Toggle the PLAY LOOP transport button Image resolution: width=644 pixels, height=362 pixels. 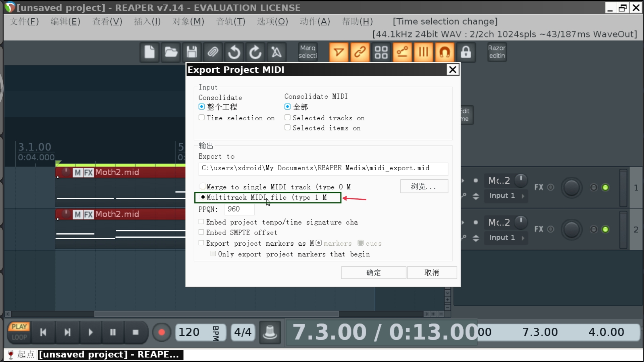click(19, 332)
